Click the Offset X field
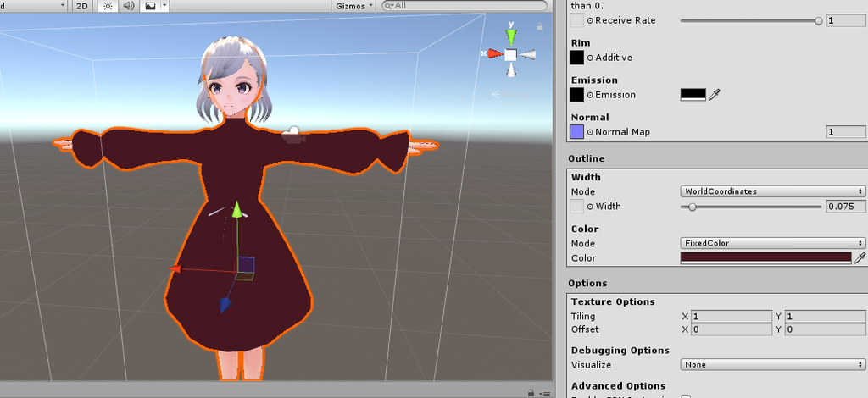This screenshot has height=398, width=868. 732,329
